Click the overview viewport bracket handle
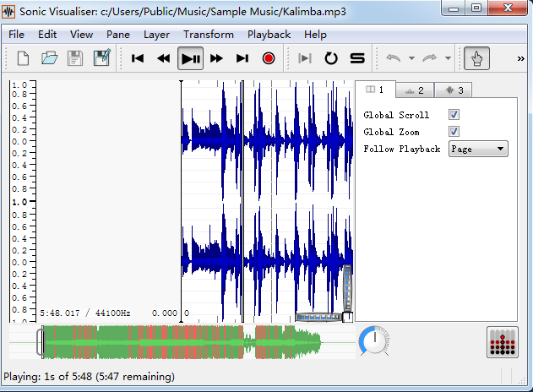The image size is (533, 392). 40,342
